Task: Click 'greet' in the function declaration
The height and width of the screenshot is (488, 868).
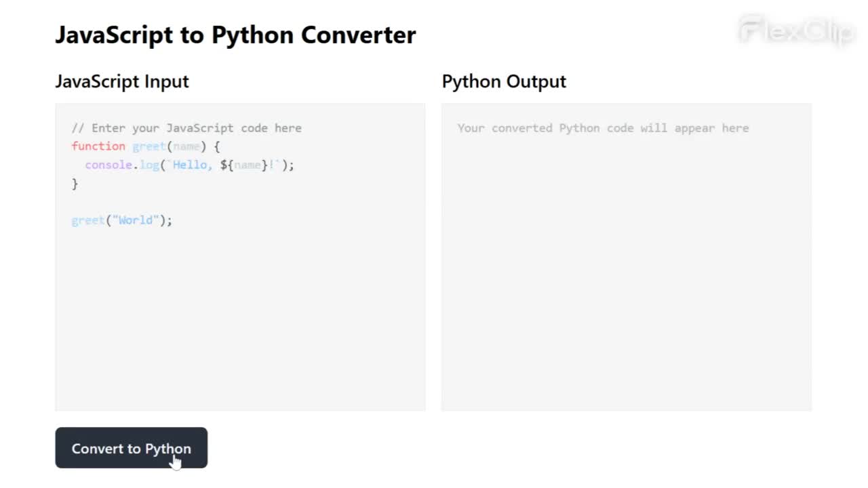Action: point(149,146)
